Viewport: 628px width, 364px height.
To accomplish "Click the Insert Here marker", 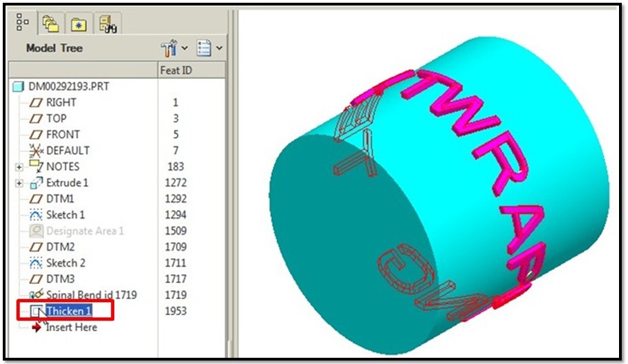I will (x=71, y=327).
